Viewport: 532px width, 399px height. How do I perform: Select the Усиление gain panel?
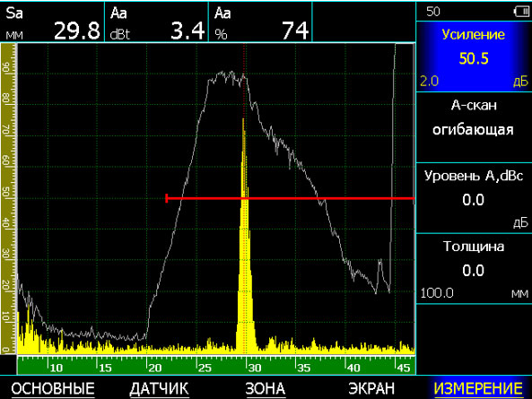(x=474, y=56)
